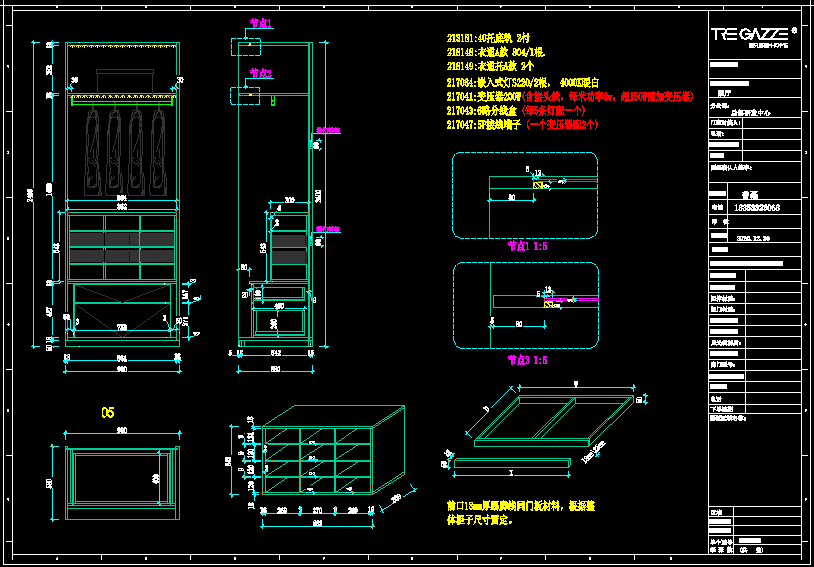Select the dashed callout box at 节点2

245,96
